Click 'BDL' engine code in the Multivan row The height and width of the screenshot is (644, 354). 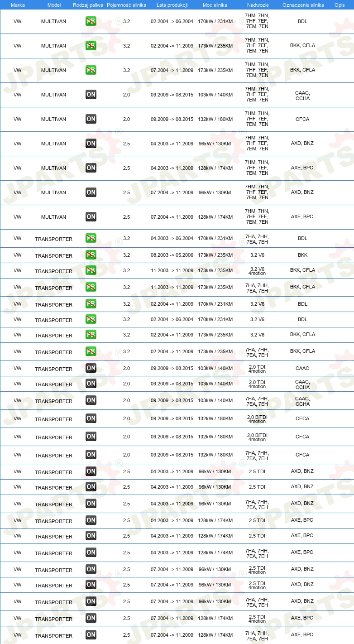pyautogui.click(x=302, y=21)
